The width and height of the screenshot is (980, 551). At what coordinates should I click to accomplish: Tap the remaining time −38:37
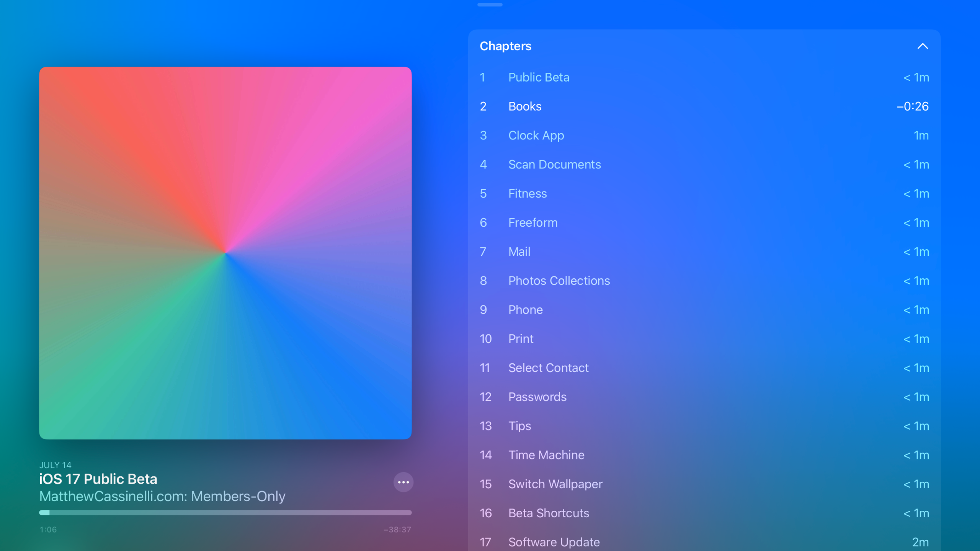click(397, 530)
